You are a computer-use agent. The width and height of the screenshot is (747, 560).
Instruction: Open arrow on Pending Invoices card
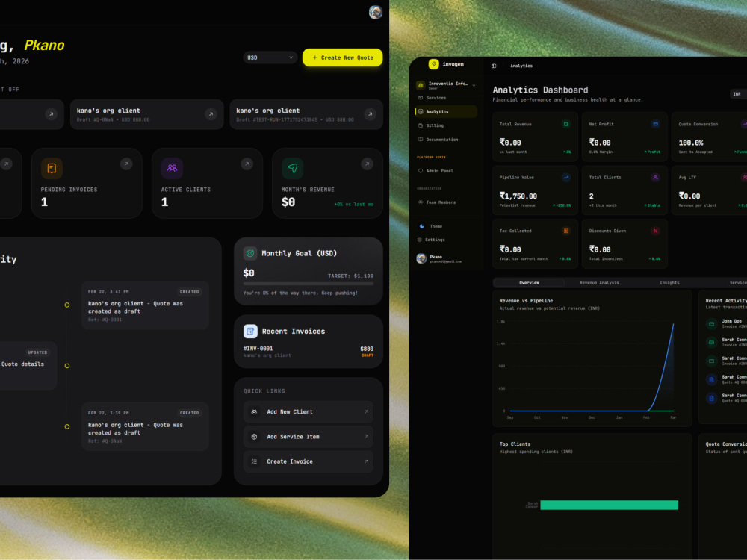(x=126, y=164)
